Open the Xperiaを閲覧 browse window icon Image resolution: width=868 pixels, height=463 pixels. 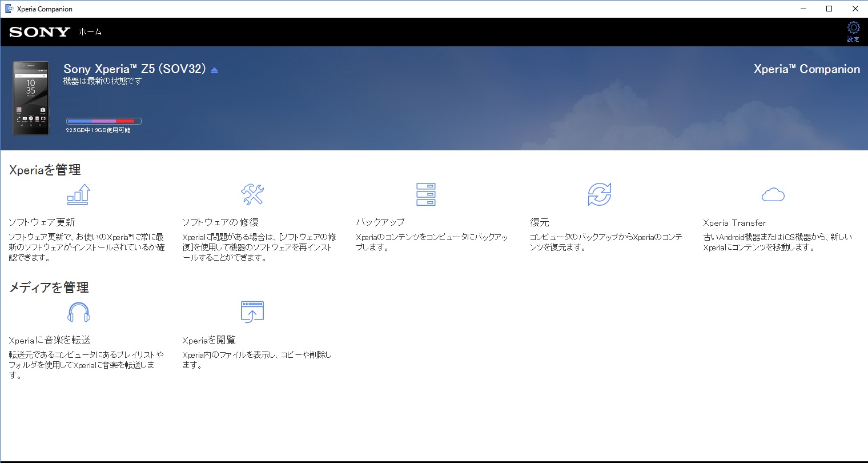tap(252, 312)
